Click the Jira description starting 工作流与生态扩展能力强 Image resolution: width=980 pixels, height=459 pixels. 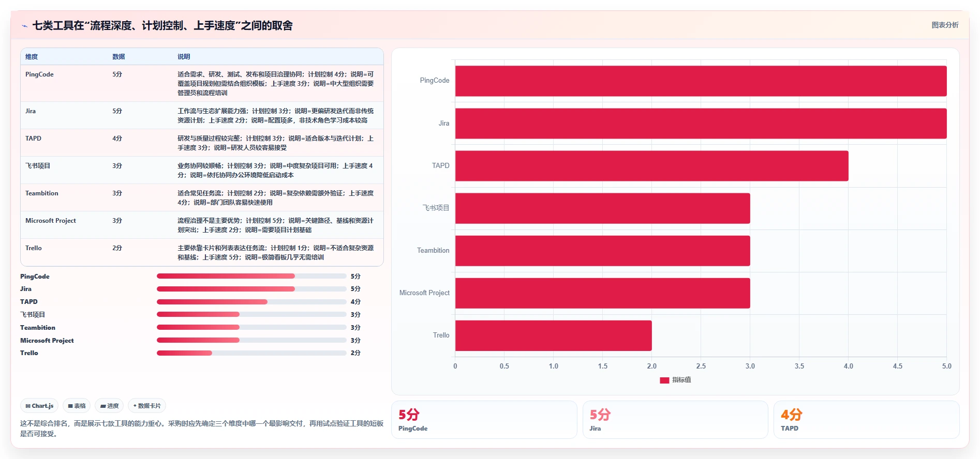[276, 116]
